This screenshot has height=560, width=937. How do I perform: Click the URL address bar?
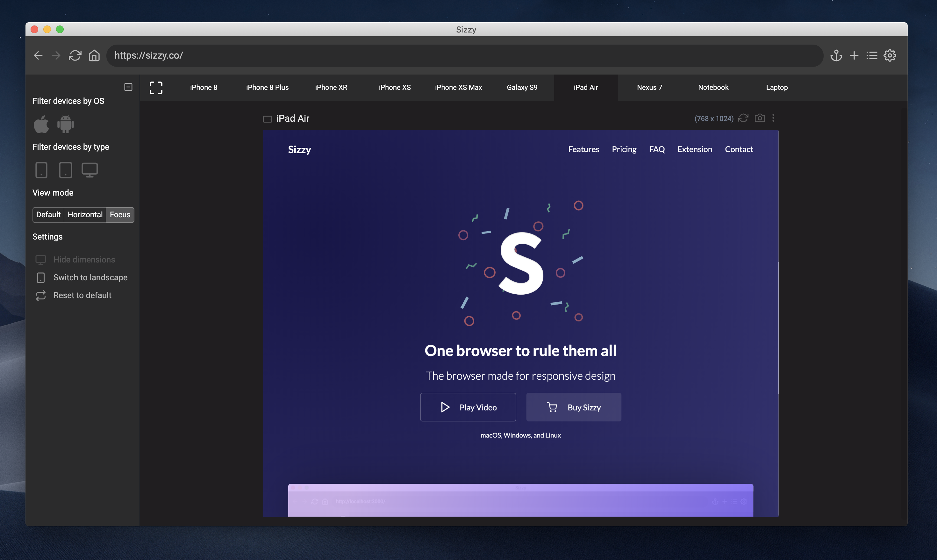(465, 55)
